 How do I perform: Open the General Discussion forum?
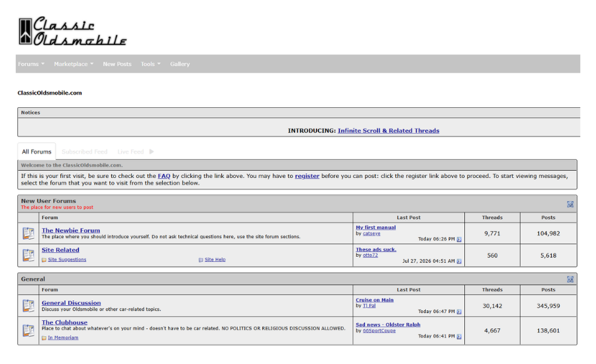click(71, 303)
